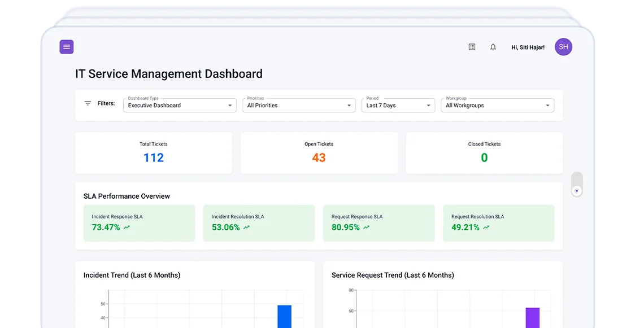Viewport: 644px width, 328px height.
Task: Click trend arrow next to 80.95%
Action: coord(367,228)
